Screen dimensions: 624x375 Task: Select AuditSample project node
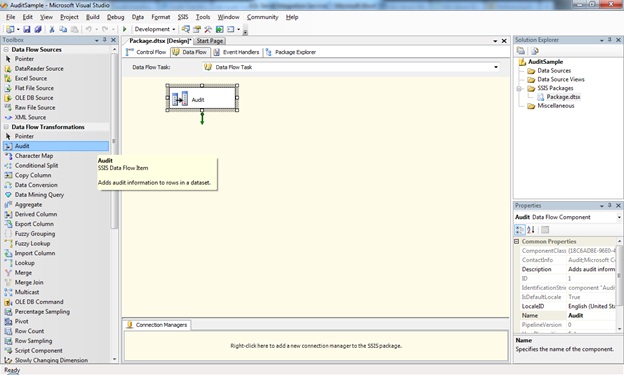545,62
